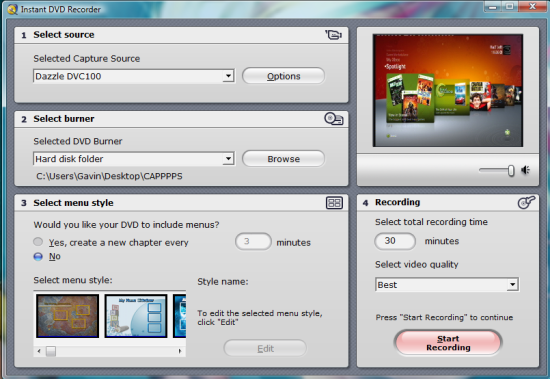
Task: Click the disc burner icon in Select burner header
Action: [334, 119]
